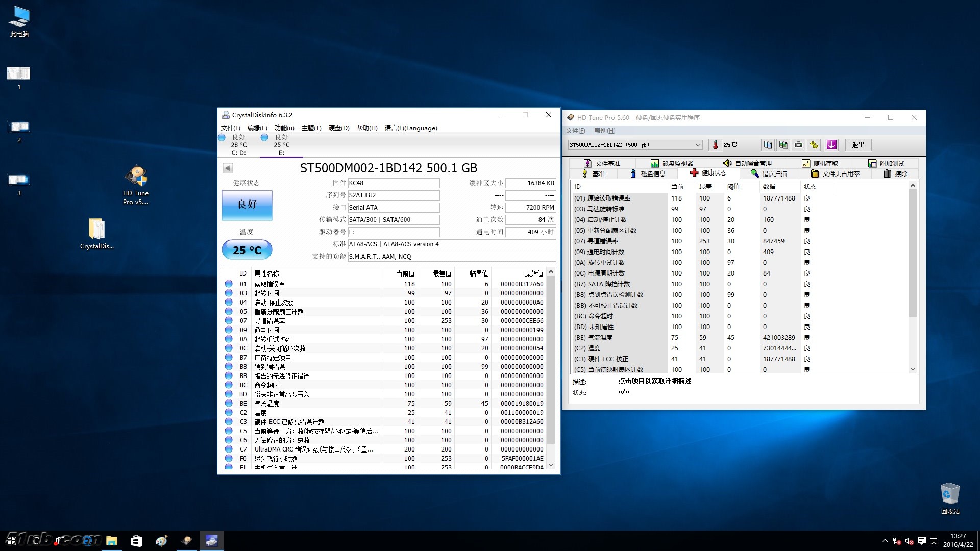
Task: Switch to the 磁盘监视器 tab
Action: pyautogui.click(x=672, y=163)
